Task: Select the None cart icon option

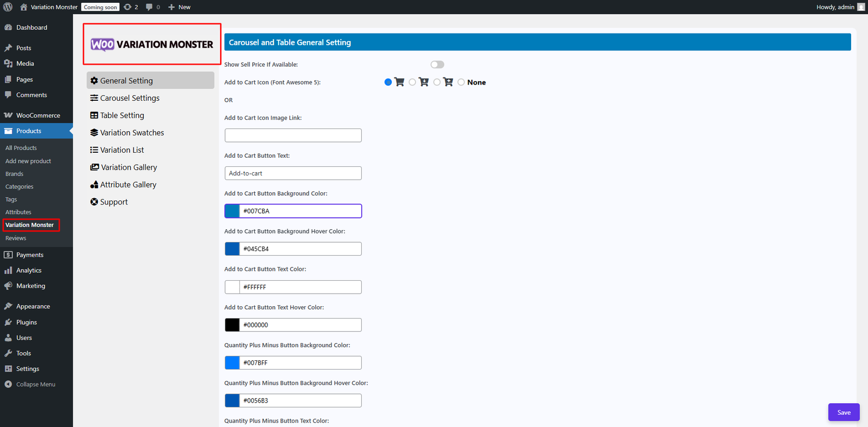Action: [x=461, y=82]
